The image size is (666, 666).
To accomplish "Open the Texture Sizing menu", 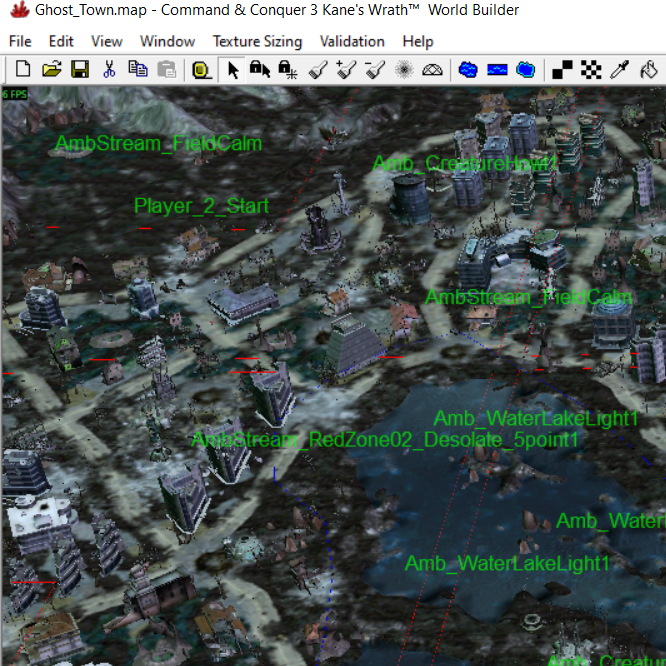I will click(x=257, y=41).
